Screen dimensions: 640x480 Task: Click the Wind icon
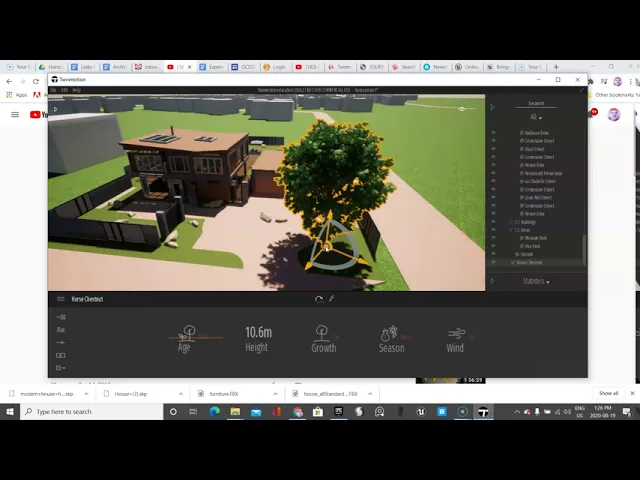pyautogui.click(x=456, y=334)
